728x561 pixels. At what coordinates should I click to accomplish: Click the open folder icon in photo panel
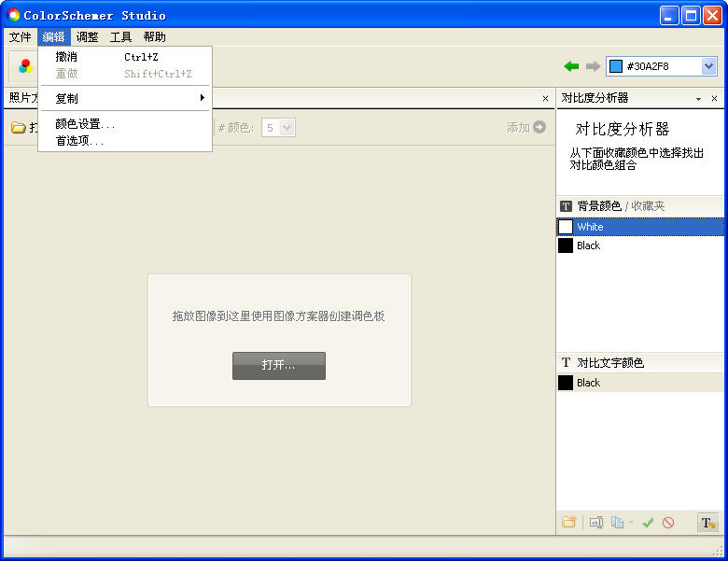point(19,127)
